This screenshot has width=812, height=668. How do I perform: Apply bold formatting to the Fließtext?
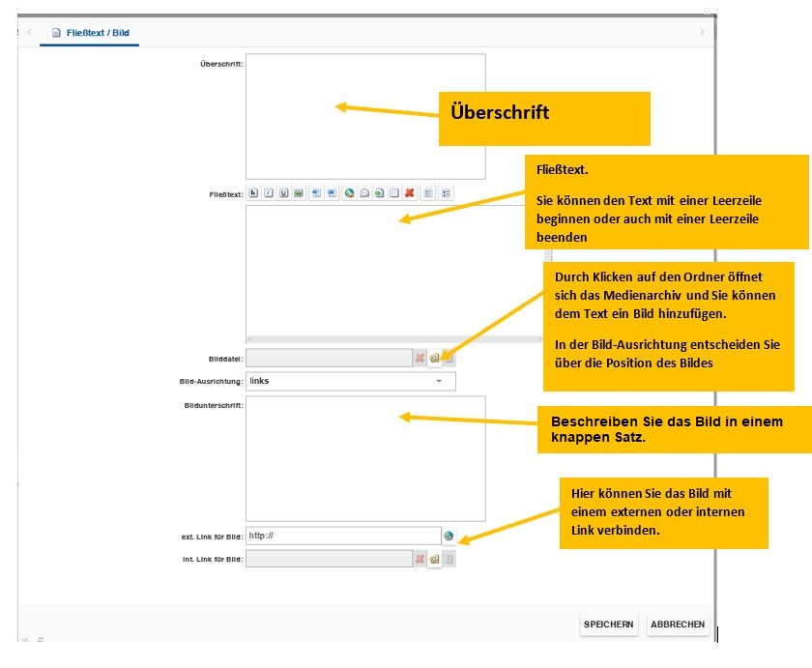pyautogui.click(x=254, y=191)
